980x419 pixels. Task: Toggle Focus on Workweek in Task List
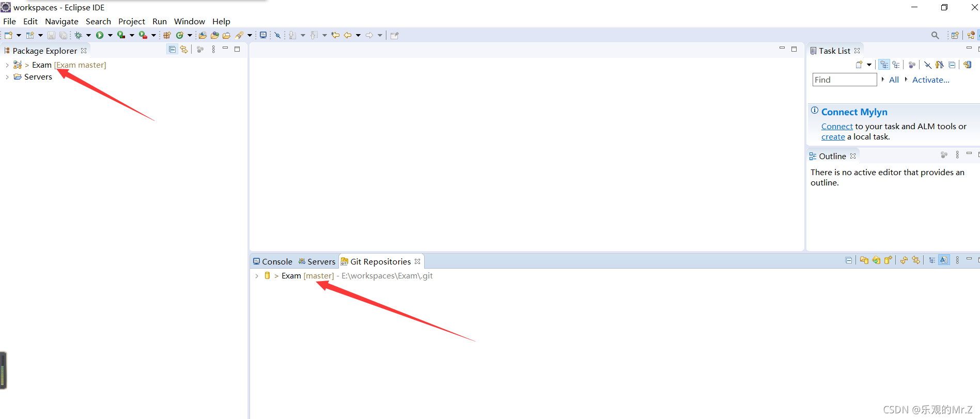pyautogui.click(x=912, y=65)
